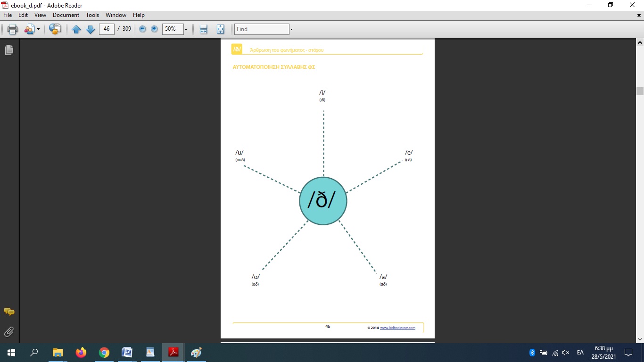
Task: Zoom out using the minus button
Action: point(142,29)
